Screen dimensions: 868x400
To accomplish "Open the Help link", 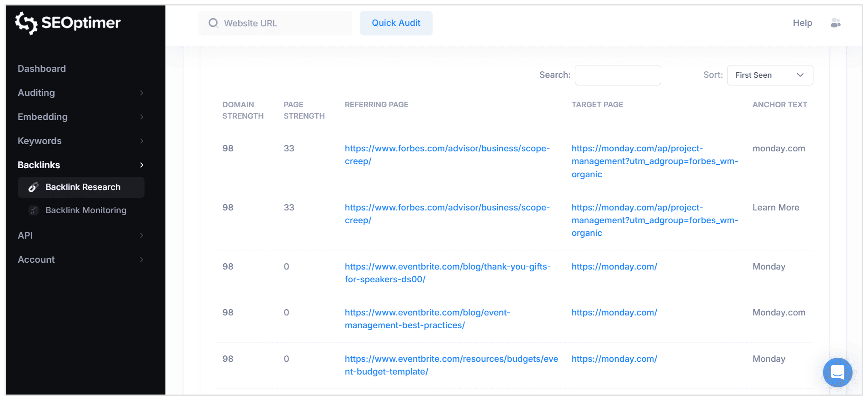I will 802,23.
